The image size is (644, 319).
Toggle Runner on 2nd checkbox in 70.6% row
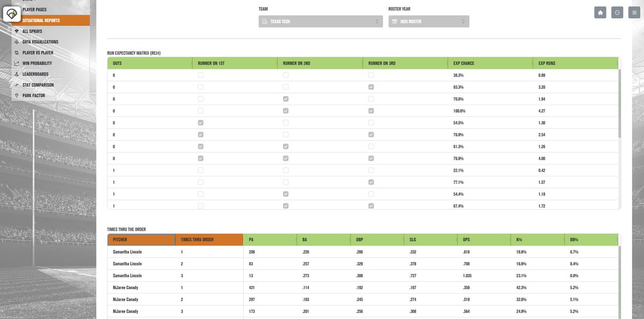[286, 99]
